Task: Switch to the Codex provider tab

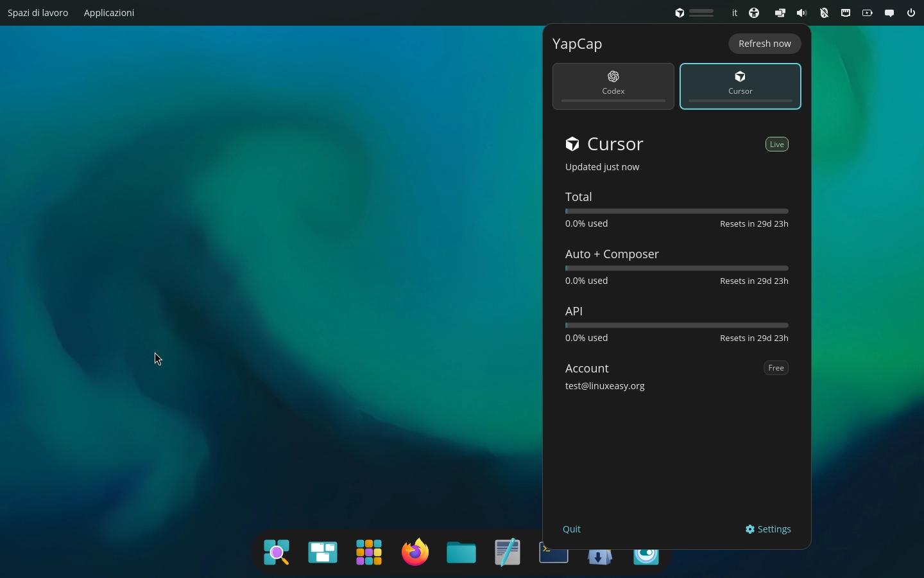Action: [613, 86]
